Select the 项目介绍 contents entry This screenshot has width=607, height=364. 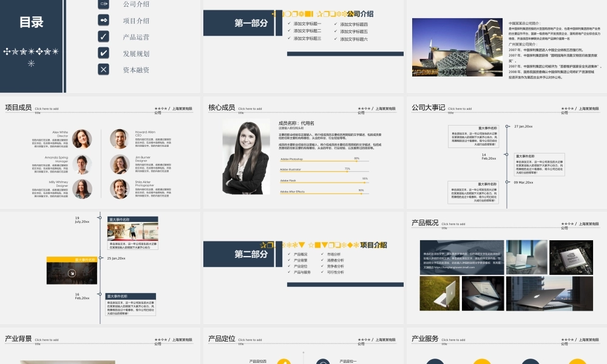136,21
